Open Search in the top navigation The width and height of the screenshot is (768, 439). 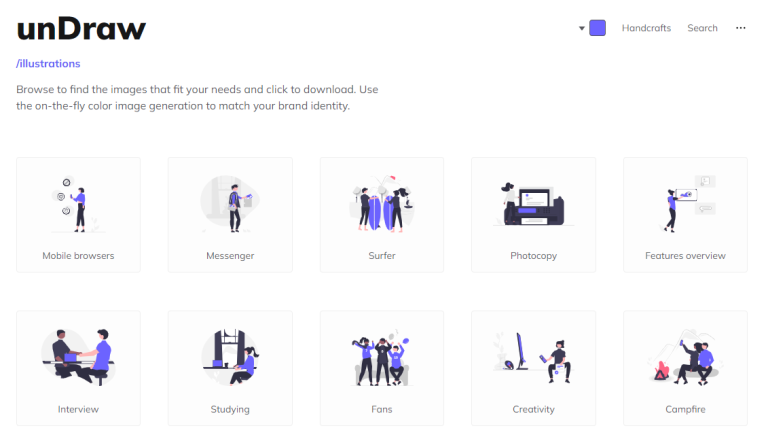point(702,28)
